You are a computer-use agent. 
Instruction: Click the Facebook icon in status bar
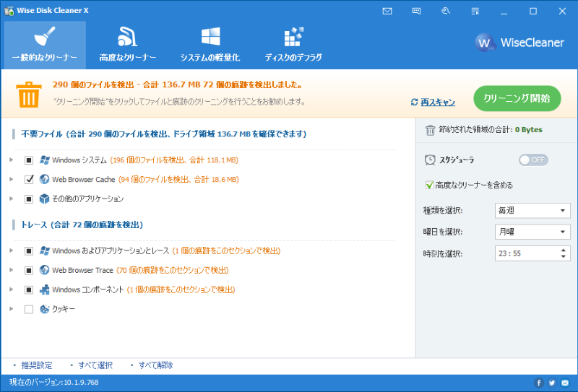[x=539, y=383]
